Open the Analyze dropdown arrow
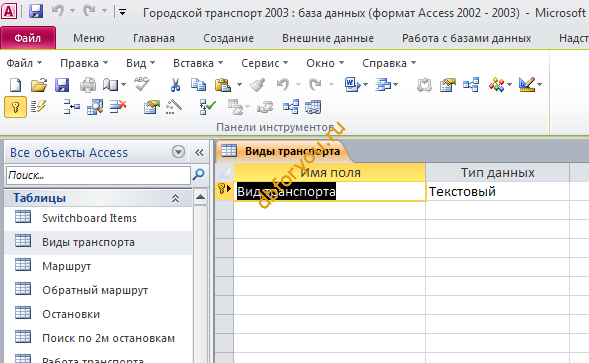 pyautogui.click(x=396, y=85)
